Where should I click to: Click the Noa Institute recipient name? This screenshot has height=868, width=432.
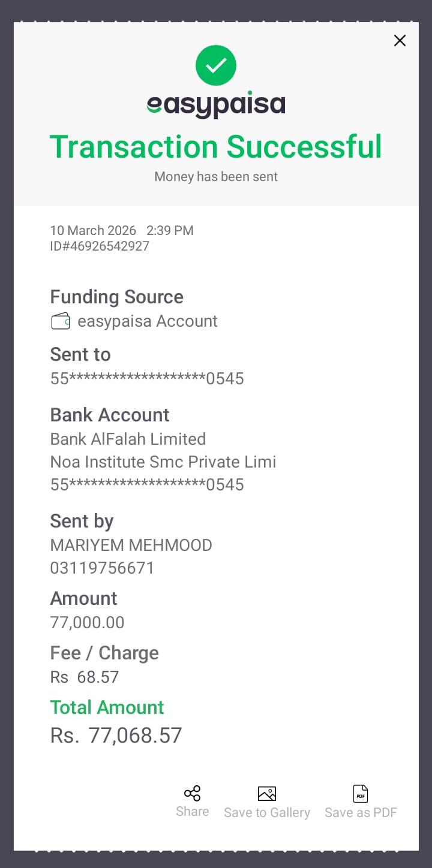[163, 462]
